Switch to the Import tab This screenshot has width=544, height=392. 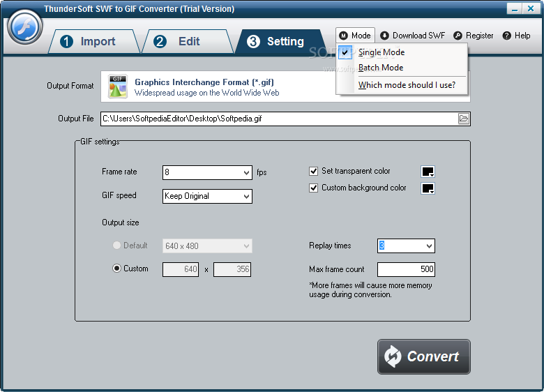click(x=94, y=41)
